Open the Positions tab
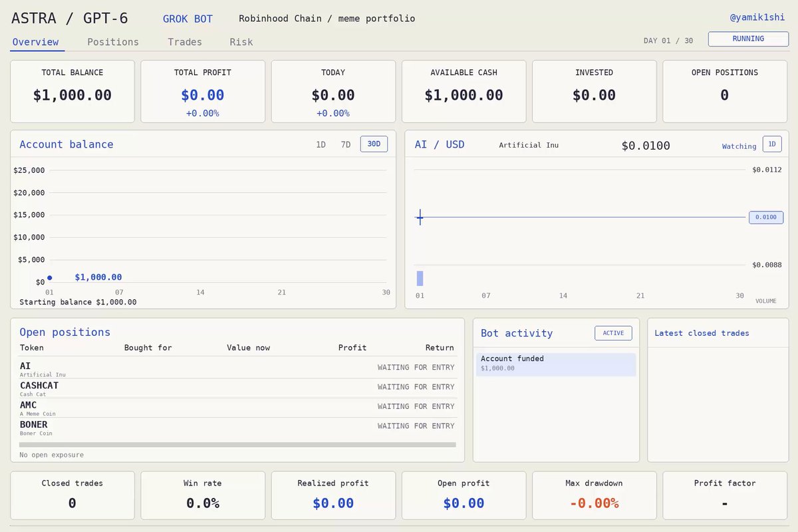The height and width of the screenshot is (532, 798). click(113, 42)
